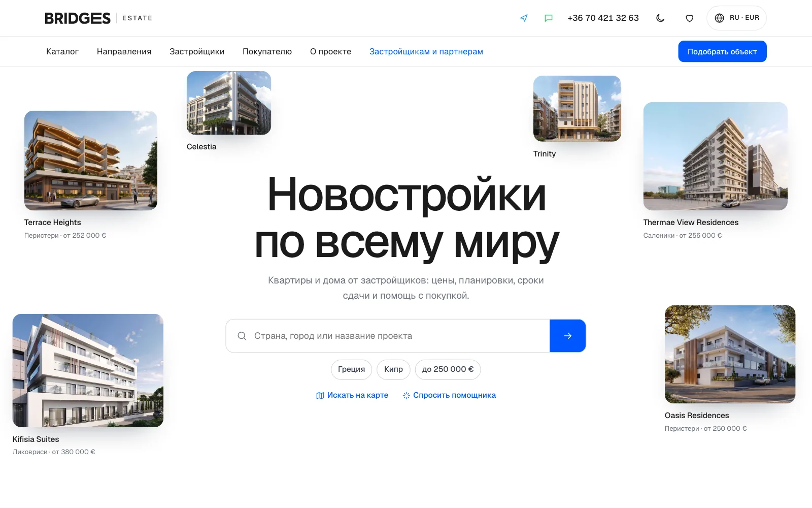This screenshot has width=812, height=508.
Task: Click the Перистери · от 250 000 € text
Action: 706,429
